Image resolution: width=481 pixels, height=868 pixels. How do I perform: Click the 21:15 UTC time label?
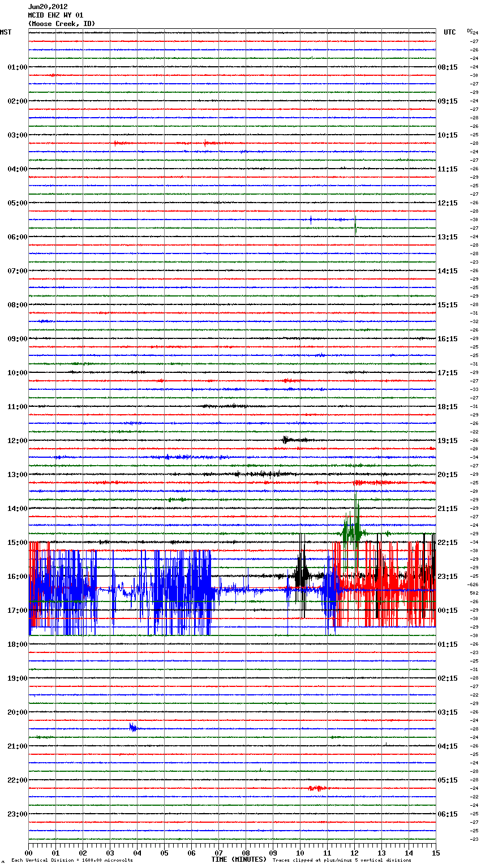(448, 509)
